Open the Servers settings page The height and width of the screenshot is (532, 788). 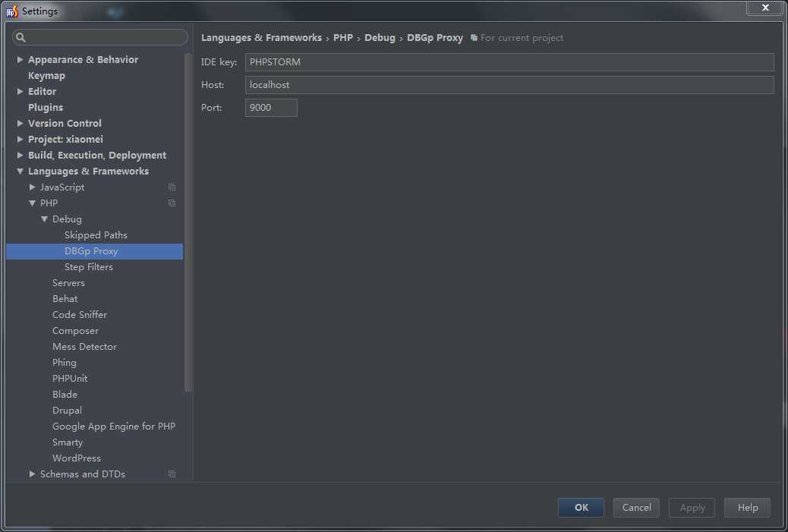point(68,283)
